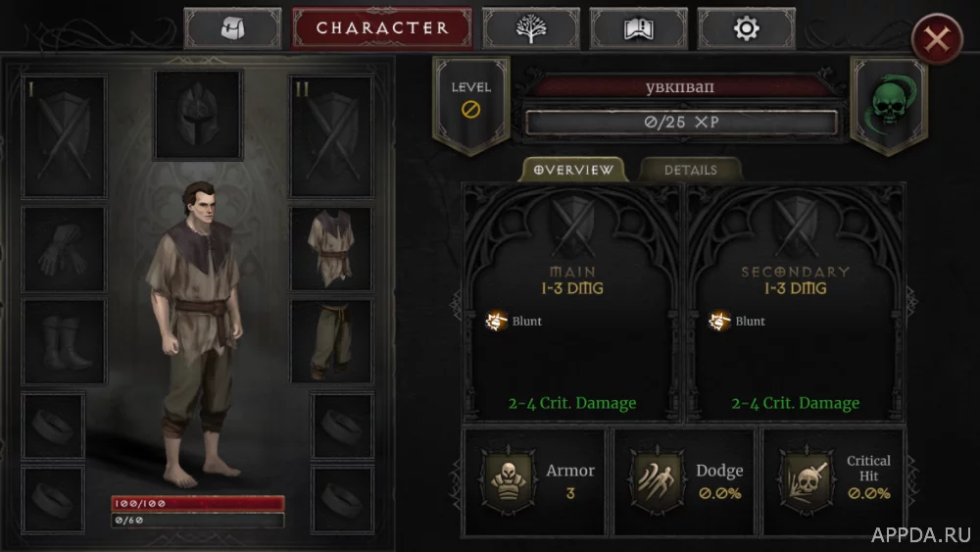Click the Dodge stat icon
This screenshot has height=552, width=980.
pyautogui.click(x=656, y=481)
